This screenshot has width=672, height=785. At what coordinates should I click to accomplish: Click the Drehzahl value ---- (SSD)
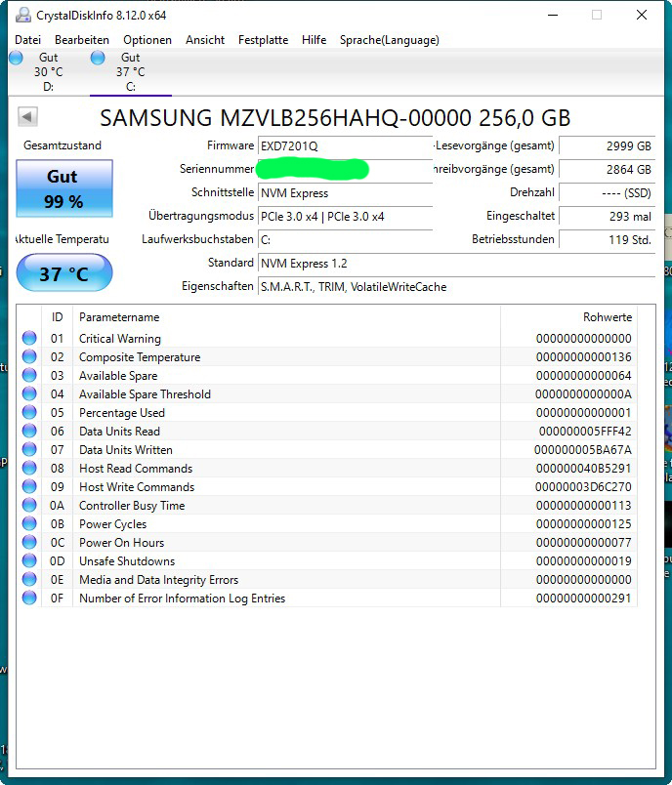click(607, 193)
